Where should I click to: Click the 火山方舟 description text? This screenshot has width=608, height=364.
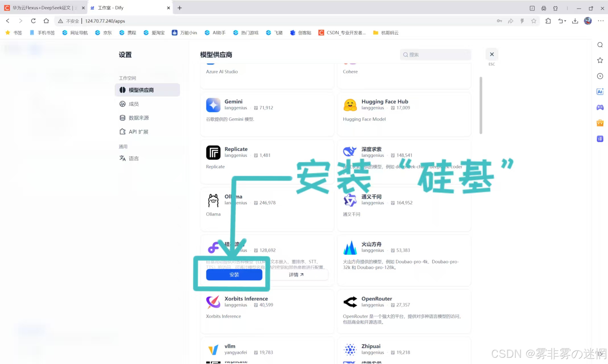401,264
